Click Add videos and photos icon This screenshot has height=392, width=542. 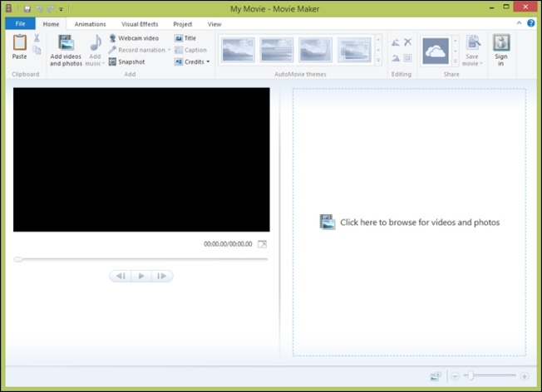[66, 43]
